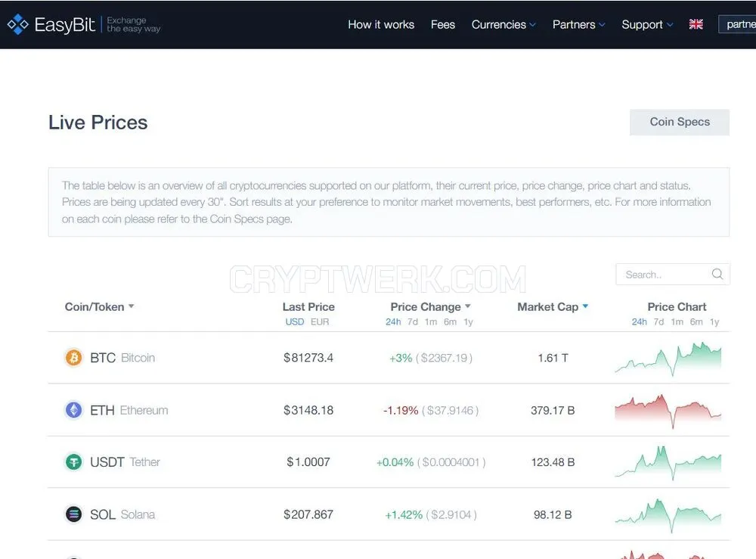Open the How it works page
Screen dimensions: 756x559
click(381, 25)
